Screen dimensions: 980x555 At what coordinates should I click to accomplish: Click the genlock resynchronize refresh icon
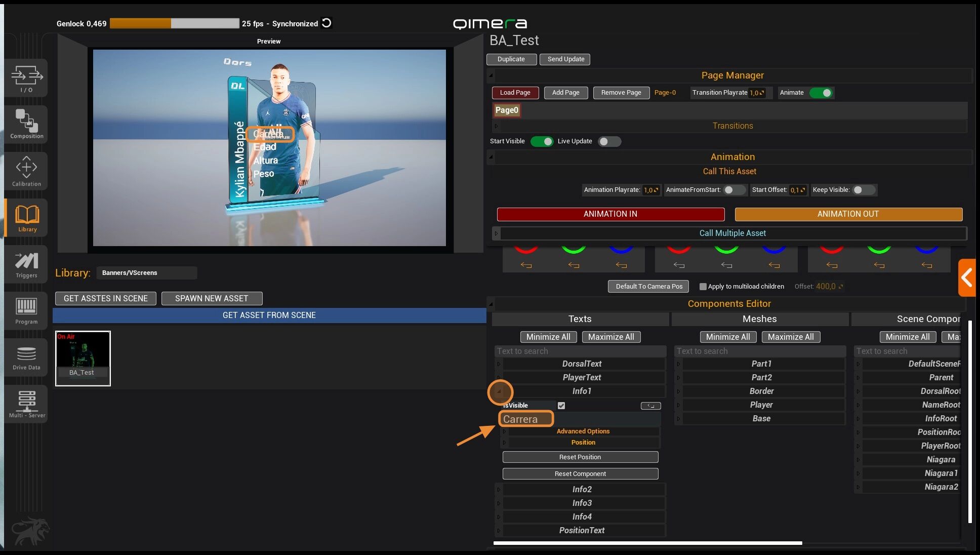pyautogui.click(x=327, y=23)
